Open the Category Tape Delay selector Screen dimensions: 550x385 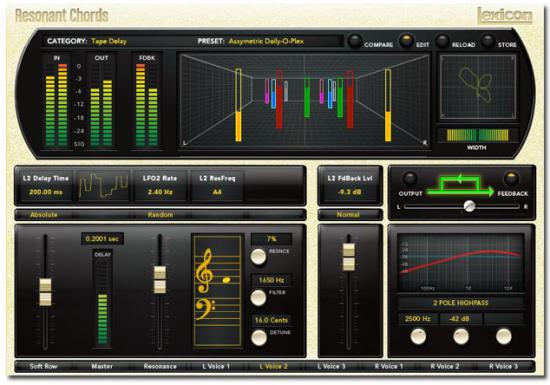[109, 41]
